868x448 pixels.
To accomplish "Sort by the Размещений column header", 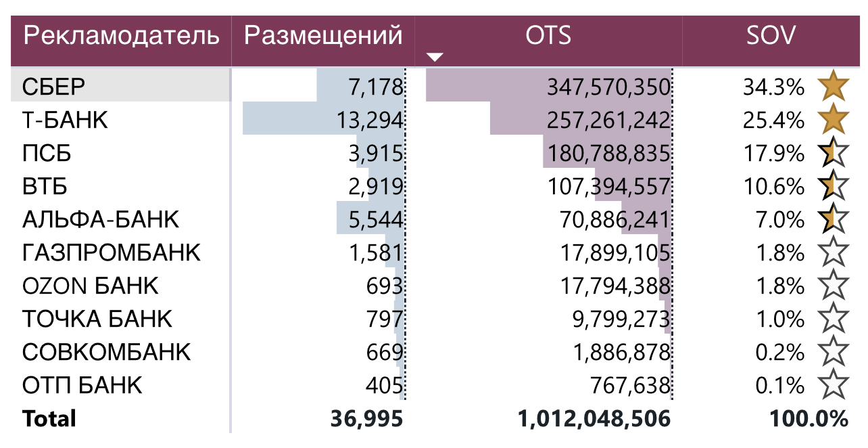I will pos(323,35).
